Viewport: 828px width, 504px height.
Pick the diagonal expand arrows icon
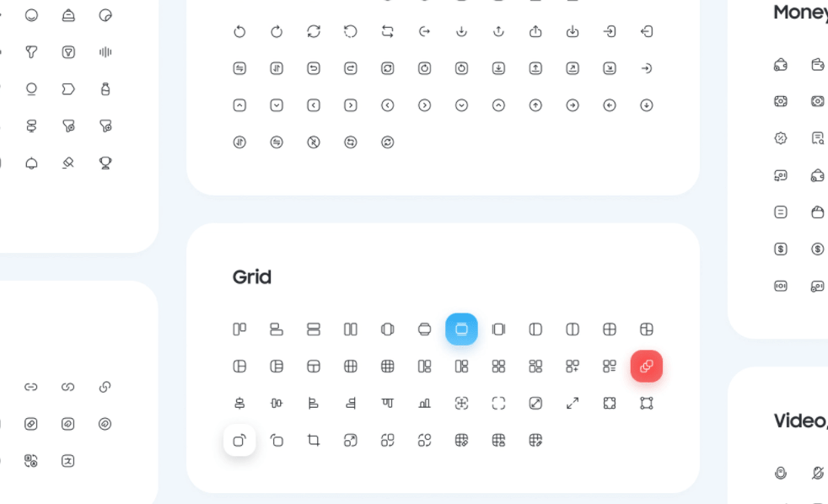tap(573, 403)
